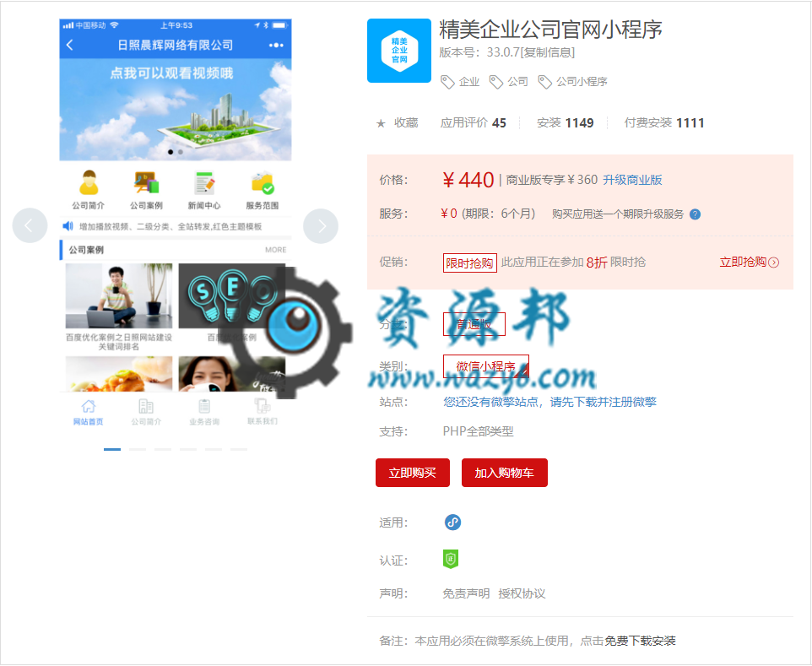Click the tag icon beside 公司
This screenshot has width=812, height=666.
tap(495, 82)
